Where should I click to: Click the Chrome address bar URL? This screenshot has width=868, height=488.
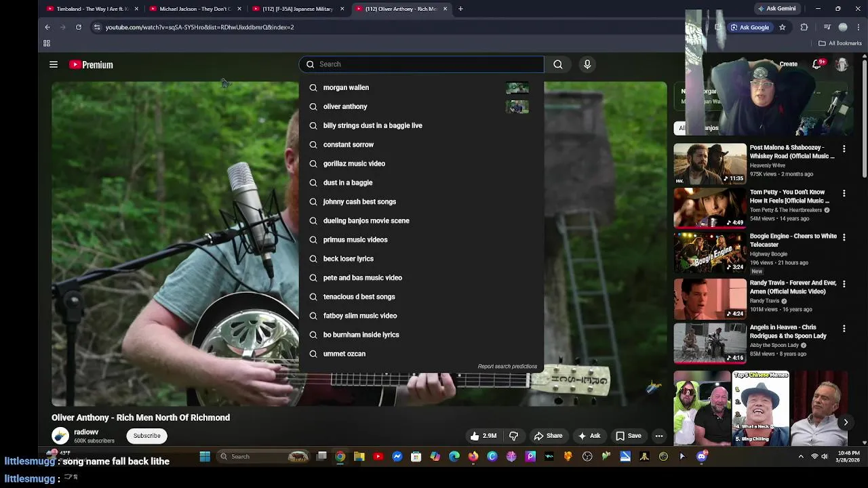(x=199, y=27)
